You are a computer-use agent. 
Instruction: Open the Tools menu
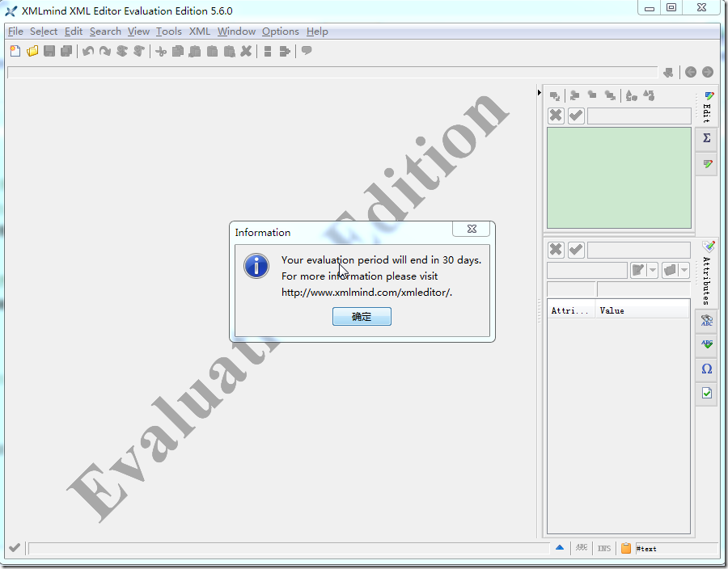tap(168, 32)
